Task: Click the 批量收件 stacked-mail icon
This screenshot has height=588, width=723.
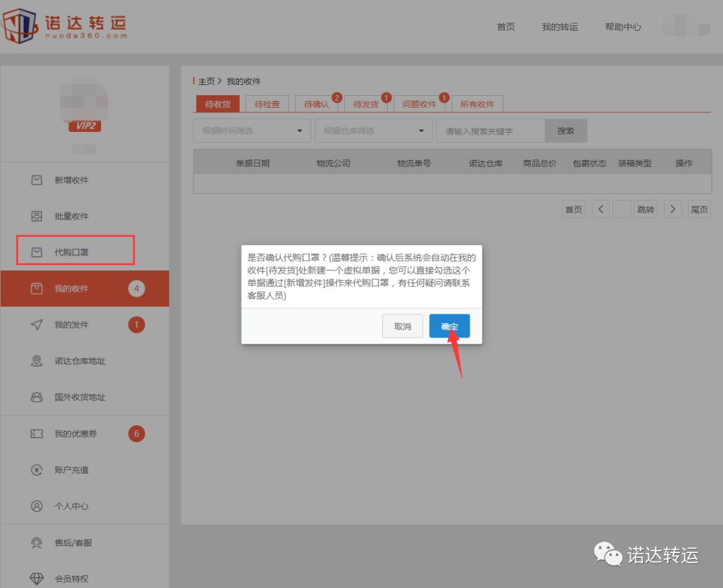Action: (x=37, y=216)
